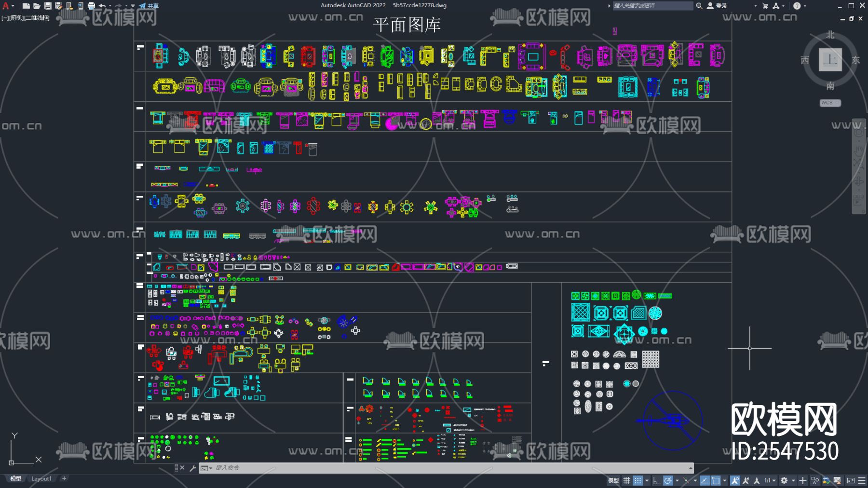Toggle annotation visibility in status bar
868x488 pixels.
coord(735,480)
